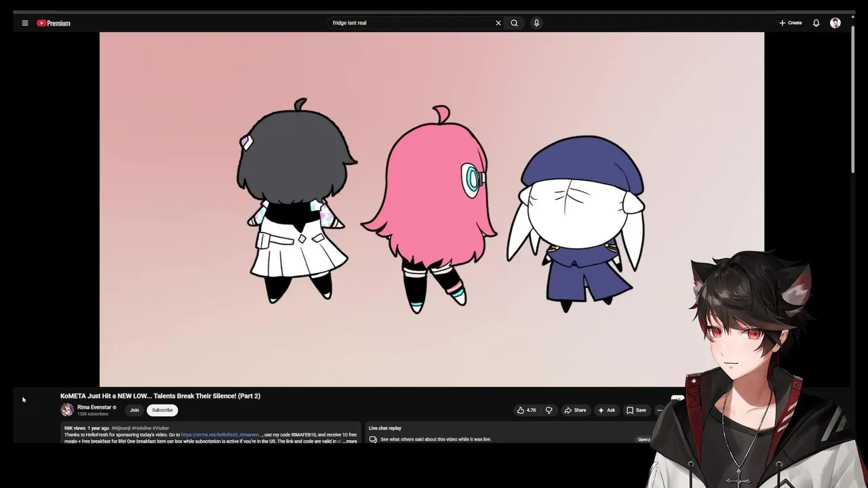Open the notifications bell
This screenshot has width=868, height=488.
(816, 23)
